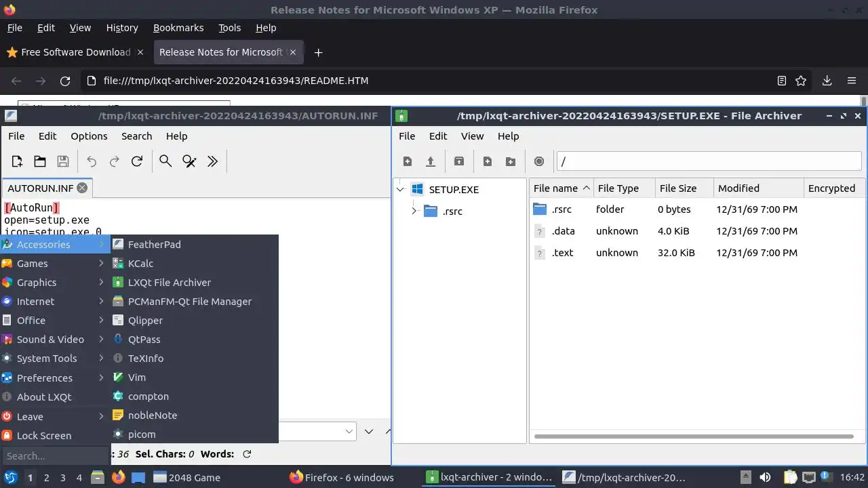Open the View menu in File Archiver
Screen dimensions: 868x488
pos(473,136)
